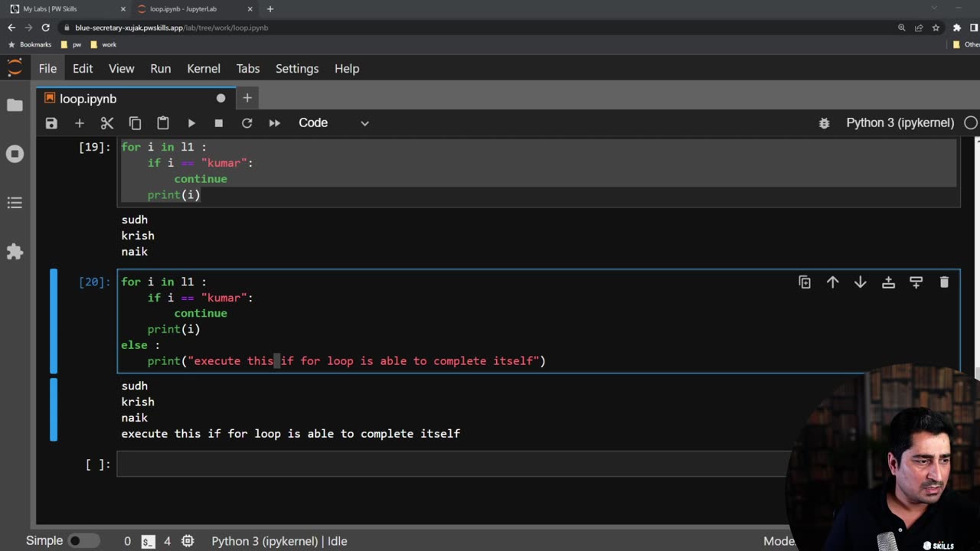Duplicate cell 20 with the copy icon
980x551 pixels.
[805, 282]
